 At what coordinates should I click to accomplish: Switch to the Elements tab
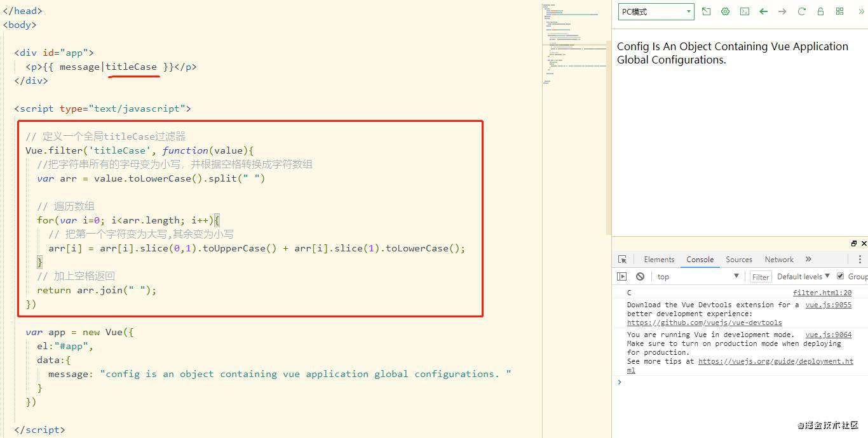659,260
